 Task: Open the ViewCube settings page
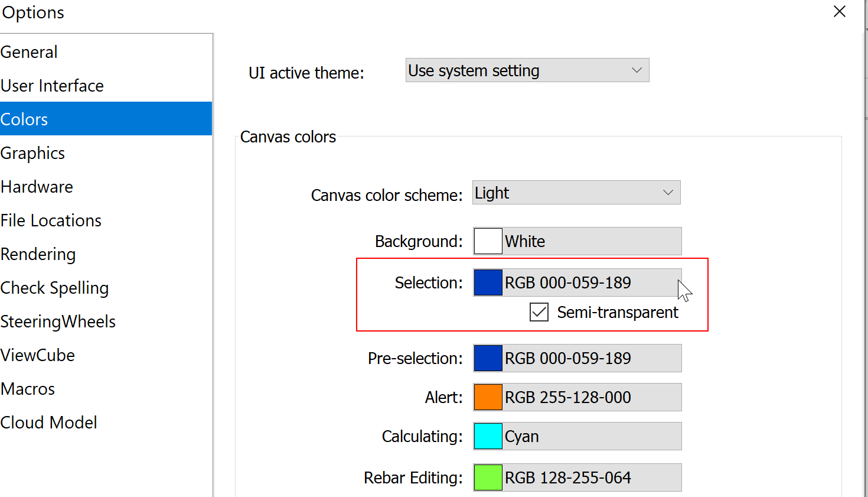pyautogui.click(x=38, y=355)
